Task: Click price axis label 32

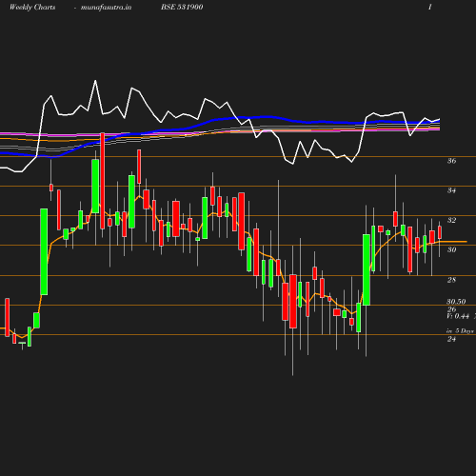Action: tap(451, 220)
